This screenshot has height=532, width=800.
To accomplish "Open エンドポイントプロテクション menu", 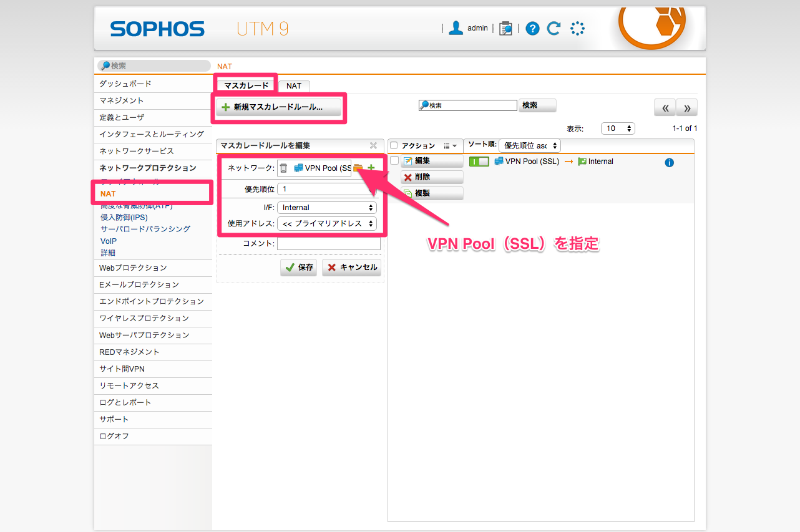I will click(x=154, y=301).
